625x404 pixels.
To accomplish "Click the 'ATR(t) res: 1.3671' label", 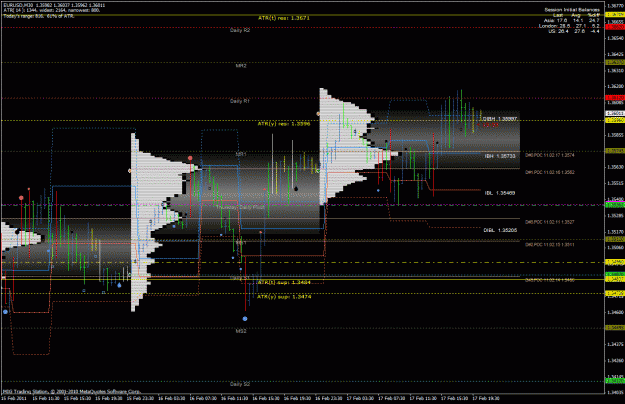I will coord(284,18).
